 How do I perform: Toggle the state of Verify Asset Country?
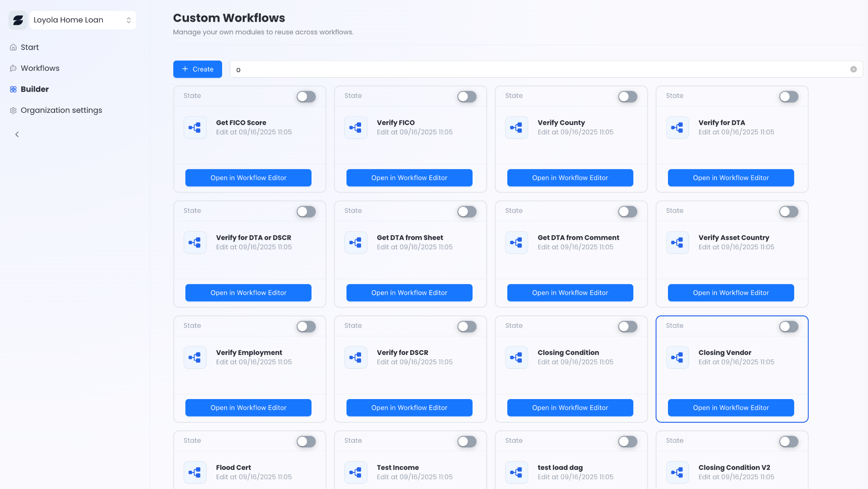click(x=788, y=212)
